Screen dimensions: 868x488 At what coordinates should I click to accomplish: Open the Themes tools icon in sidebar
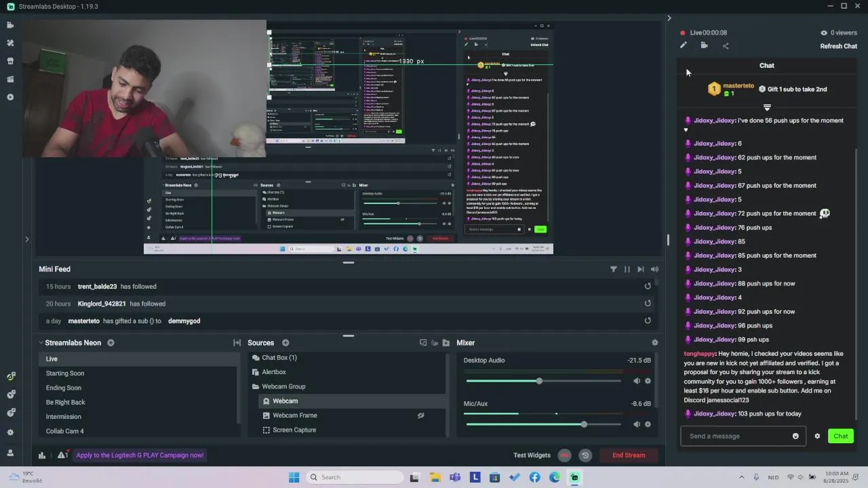pos(10,43)
